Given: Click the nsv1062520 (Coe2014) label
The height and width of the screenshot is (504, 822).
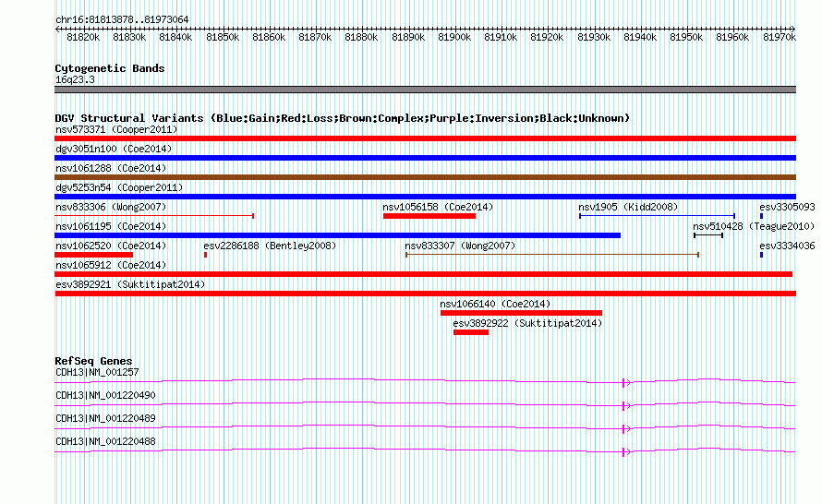Looking at the screenshot, I should pyautogui.click(x=111, y=246).
